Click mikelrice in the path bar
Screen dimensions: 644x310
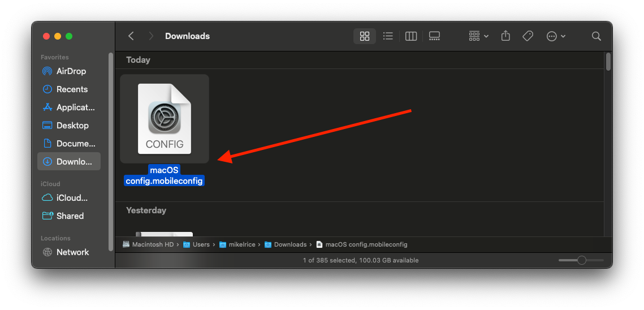[237, 244]
